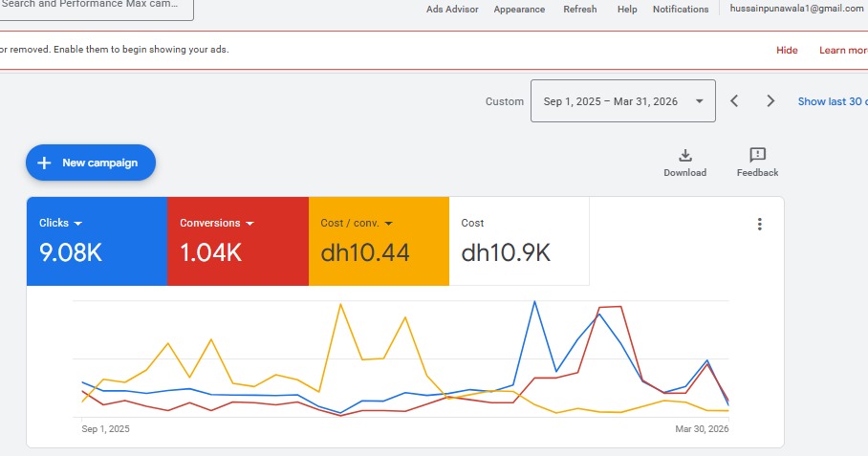Click the Sep 1, 2025 axis label
Viewport: 868px width, 456px height.
tap(105, 429)
